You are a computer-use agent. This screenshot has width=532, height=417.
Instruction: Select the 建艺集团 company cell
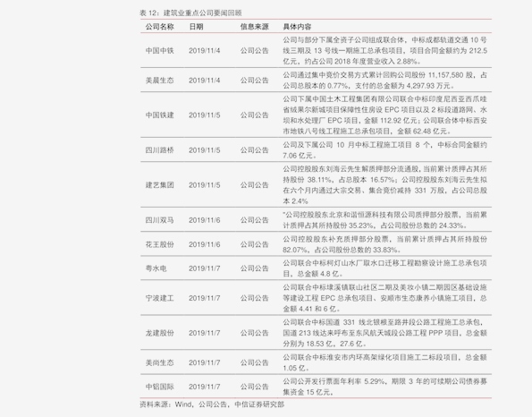coord(159,185)
